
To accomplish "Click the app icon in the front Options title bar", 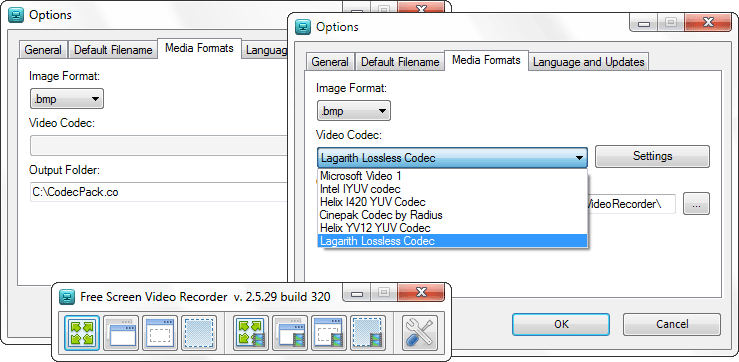I will coord(303,27).
